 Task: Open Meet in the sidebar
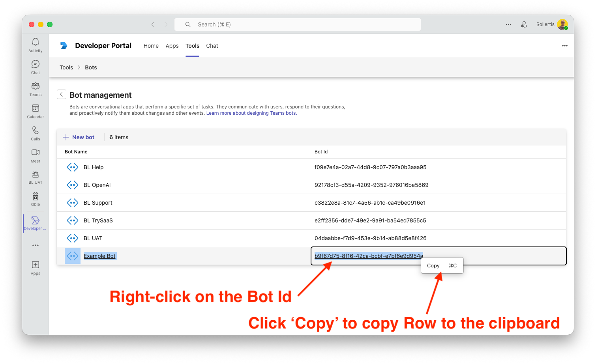[36, 155]
